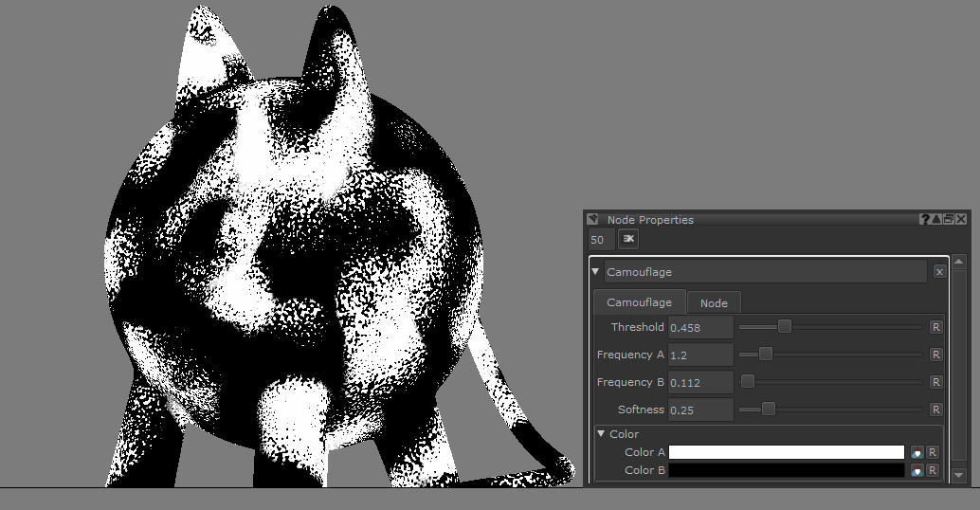The image size is (980, 510).
Task: Click the Node Properties panel icon
Action: 593,219
